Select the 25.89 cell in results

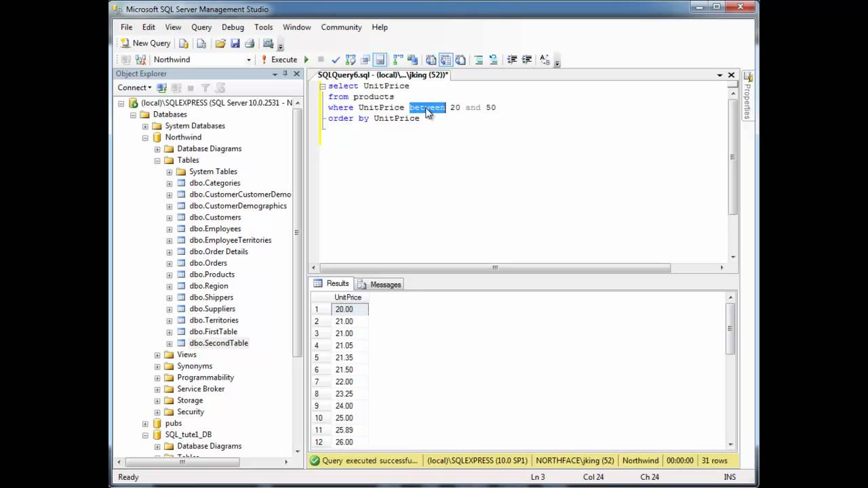[350, 430]
